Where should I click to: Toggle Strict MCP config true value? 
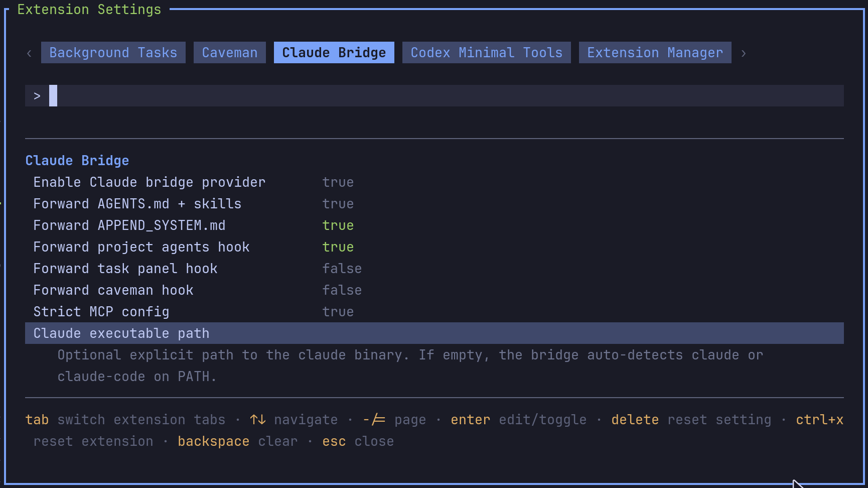(x=338, y=312)
